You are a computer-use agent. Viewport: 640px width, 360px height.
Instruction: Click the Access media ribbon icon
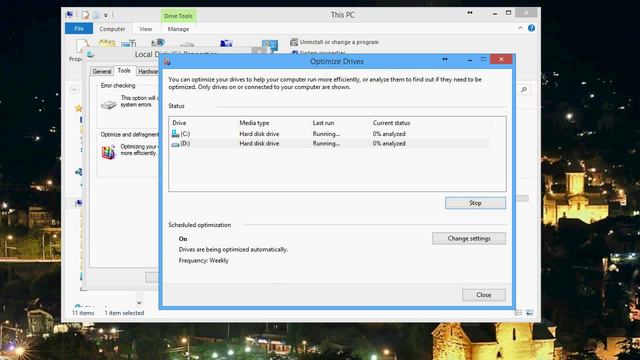158,42
